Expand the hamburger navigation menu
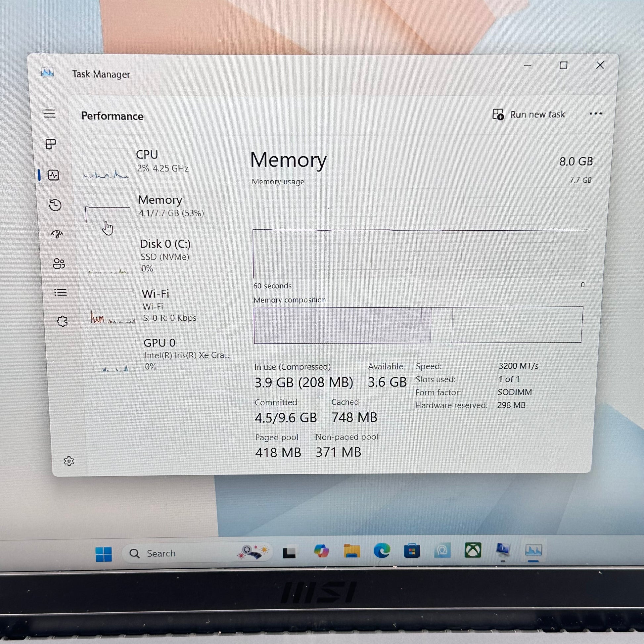644x644 pixels. coord(49,114)
